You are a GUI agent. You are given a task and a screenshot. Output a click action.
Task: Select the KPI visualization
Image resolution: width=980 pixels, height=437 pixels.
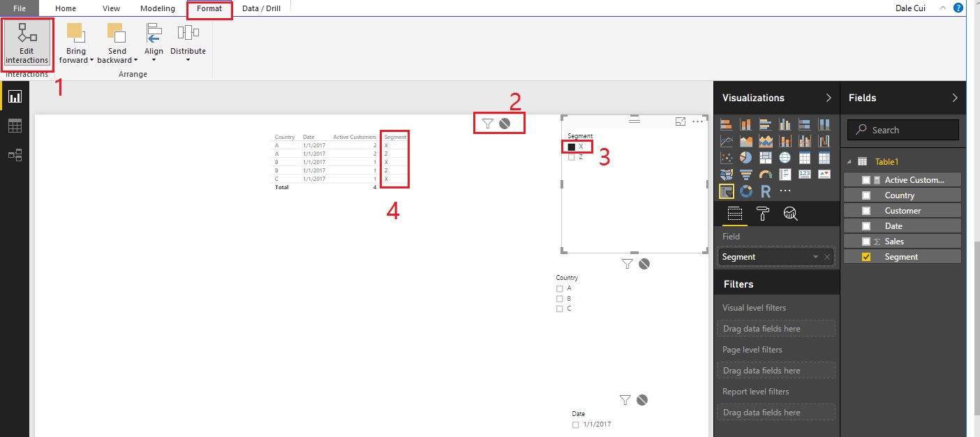point(824,174)
